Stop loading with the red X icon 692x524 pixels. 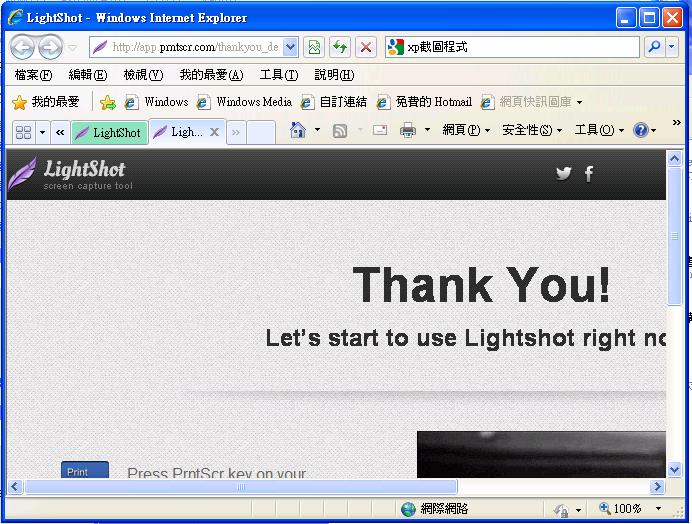click(365, 47)
